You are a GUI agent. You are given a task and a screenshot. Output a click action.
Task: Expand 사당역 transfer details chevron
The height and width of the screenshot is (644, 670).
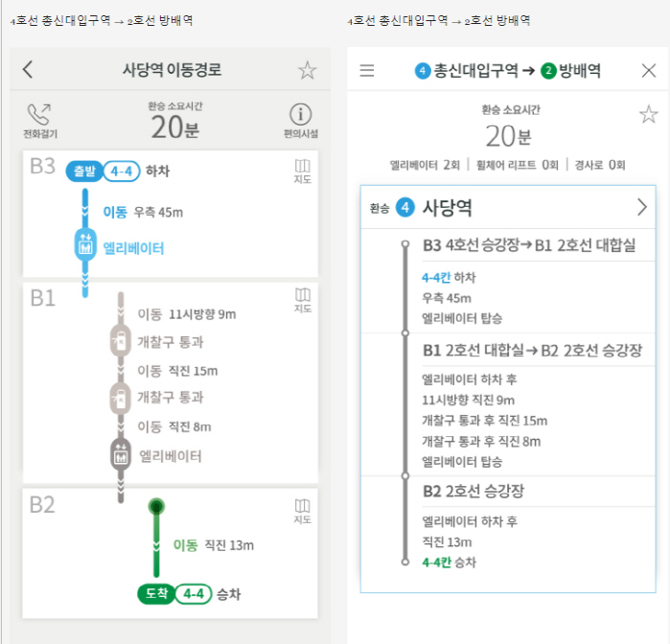[x=642, y=207]
